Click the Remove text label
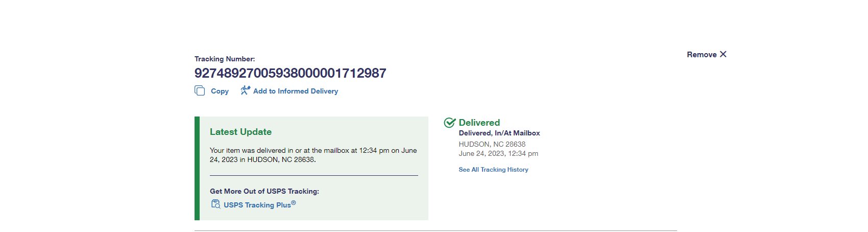This screenshot has height=232, width=868. coord(702,55)
